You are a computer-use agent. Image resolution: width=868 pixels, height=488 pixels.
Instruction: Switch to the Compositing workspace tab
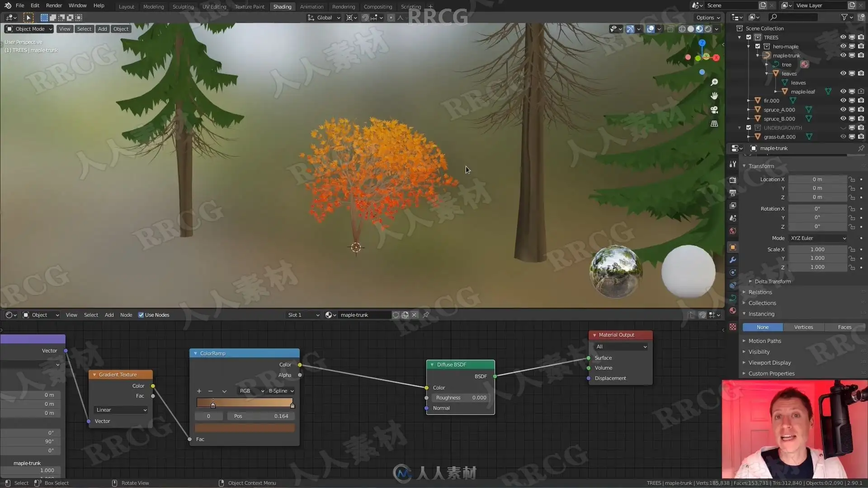click(377, 7)
